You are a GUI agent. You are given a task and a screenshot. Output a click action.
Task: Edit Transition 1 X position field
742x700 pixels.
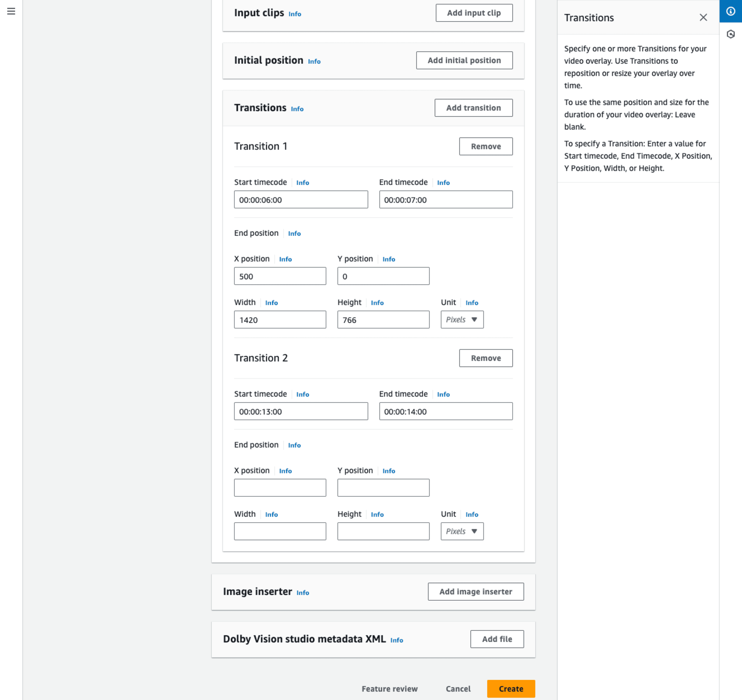pyautogui.click(x=280, y=276)
